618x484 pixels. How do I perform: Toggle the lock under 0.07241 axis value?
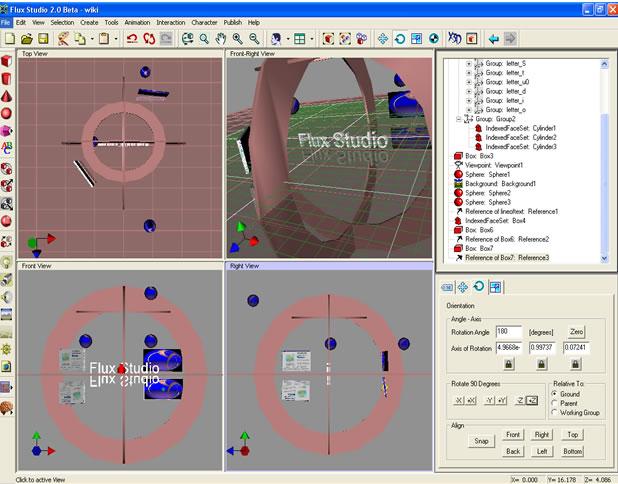pyautogui.click(x=575, y=364)
